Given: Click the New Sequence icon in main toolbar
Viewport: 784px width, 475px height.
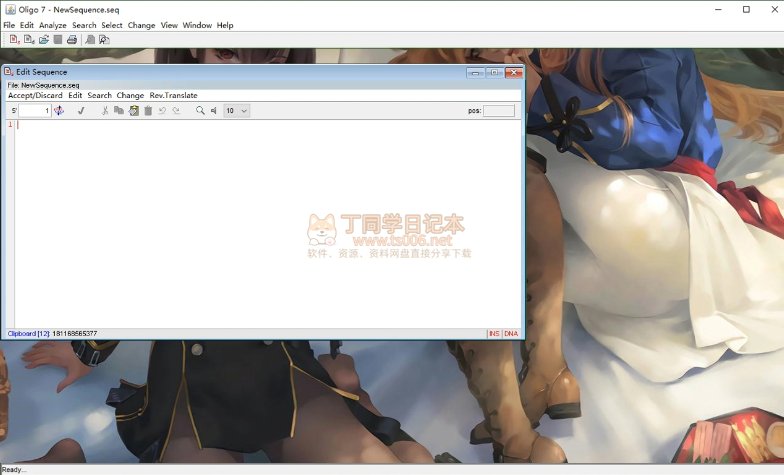Looking at the screenshot, I should pyautogui.click(x=14, y=40).
